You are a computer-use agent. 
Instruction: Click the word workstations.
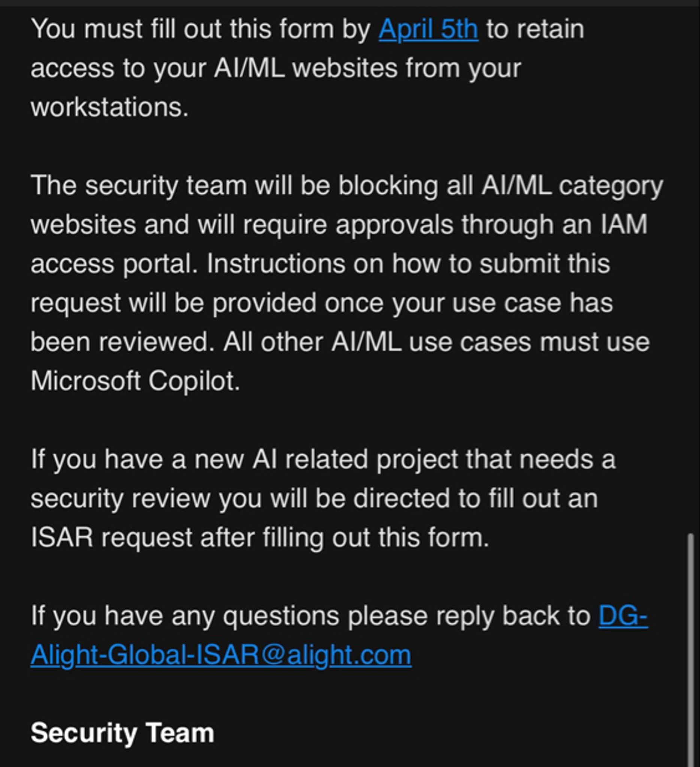click(x=110, y=107)
